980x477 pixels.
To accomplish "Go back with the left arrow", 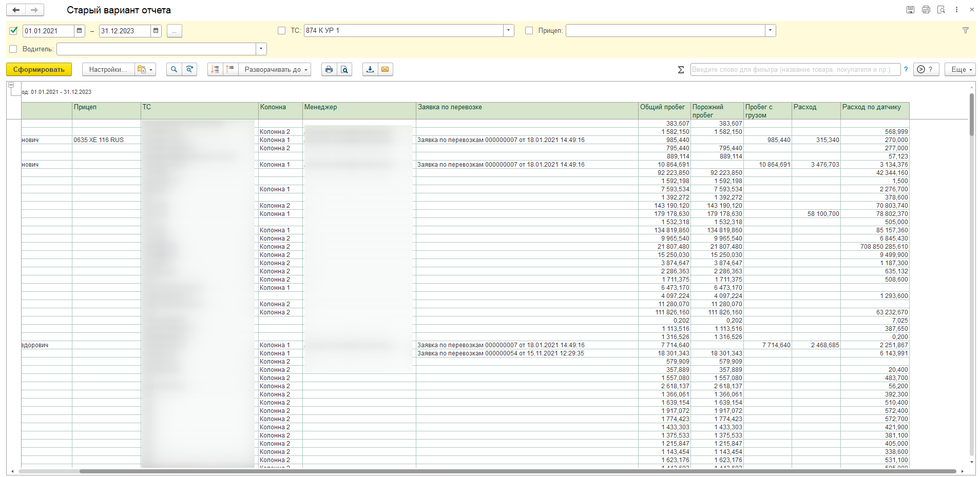I will click(16, 10).
